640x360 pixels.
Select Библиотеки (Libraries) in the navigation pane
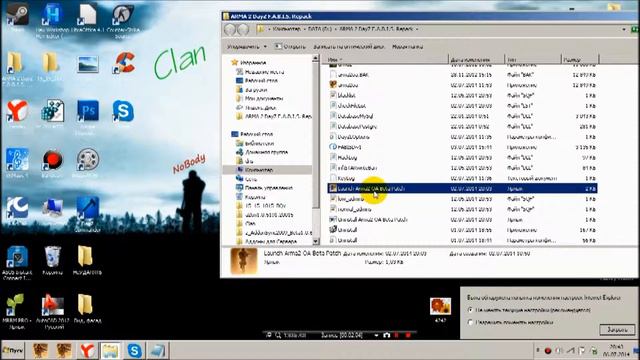[255, 143]
